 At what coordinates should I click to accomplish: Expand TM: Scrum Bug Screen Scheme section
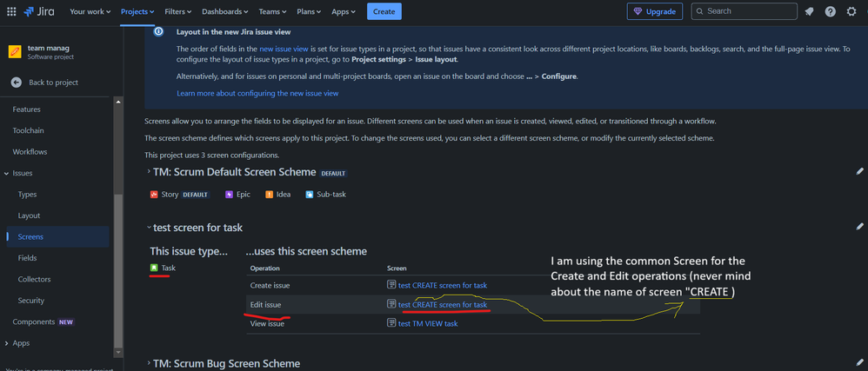pos(149,362)
